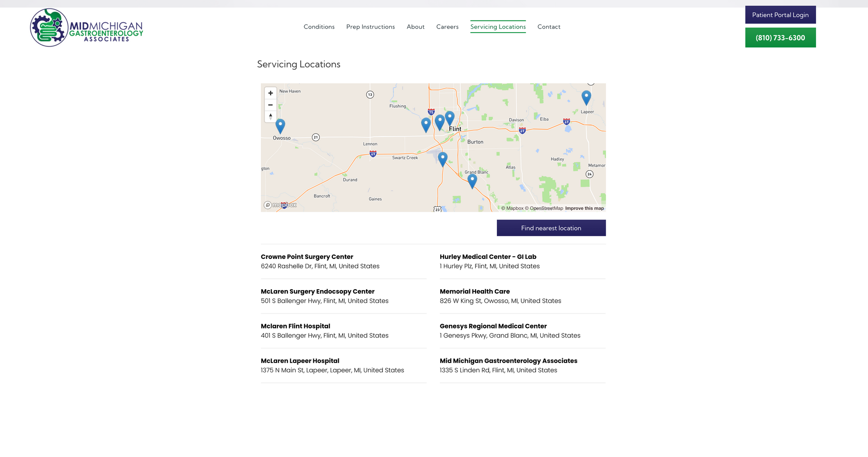The height and width of the screenshot is (457, 868).
Task: Click the Improve this map link
Action: tap(585, 209)
